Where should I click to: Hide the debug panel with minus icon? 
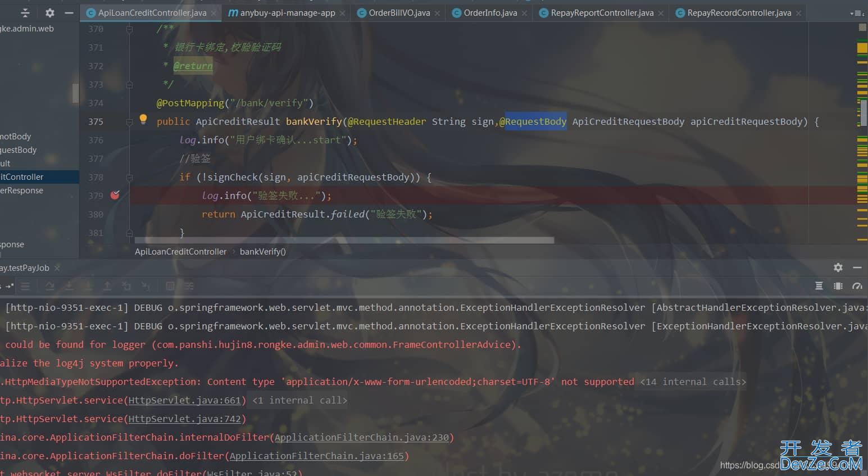tap(857, 268)
